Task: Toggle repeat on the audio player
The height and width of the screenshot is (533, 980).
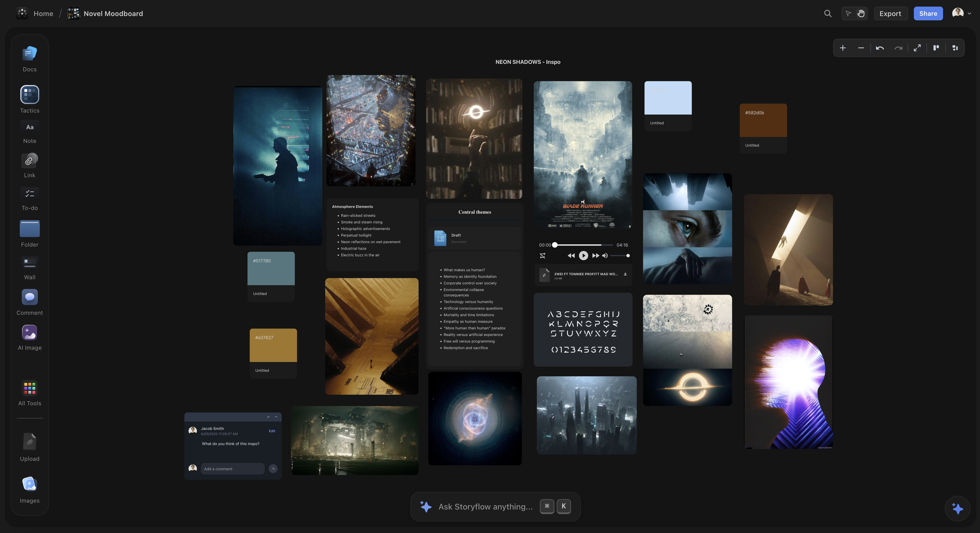Action: pyautogui.click(x=542, y=255)
